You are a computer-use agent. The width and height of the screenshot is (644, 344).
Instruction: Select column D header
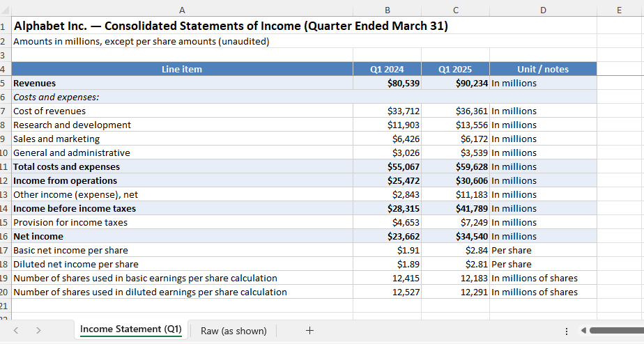[543, 10]
